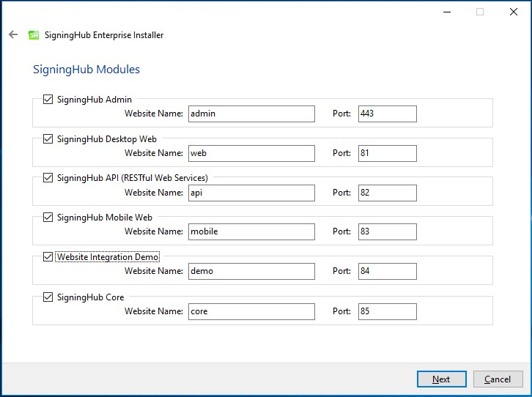This screenshot has height=397, width=532.
Task: Click the SigningHub Desktop Web label
Action: 106,139
